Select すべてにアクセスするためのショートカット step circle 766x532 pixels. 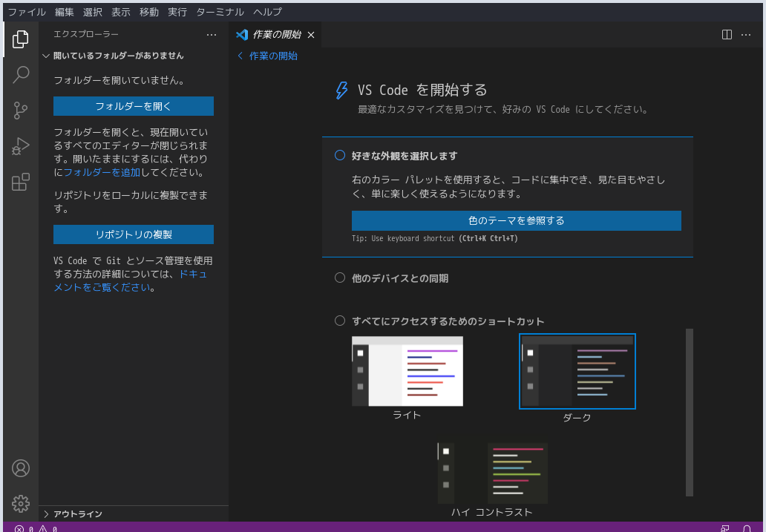click(x=339, y=321)
